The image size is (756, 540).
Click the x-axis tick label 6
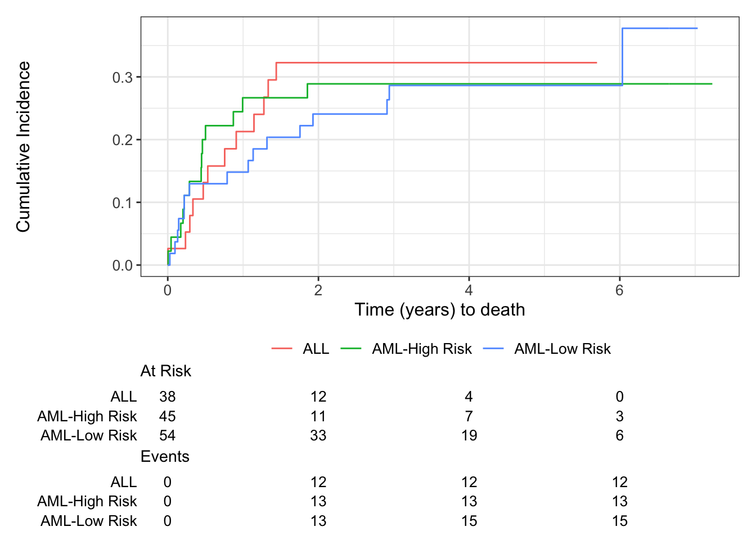(619, 290)
